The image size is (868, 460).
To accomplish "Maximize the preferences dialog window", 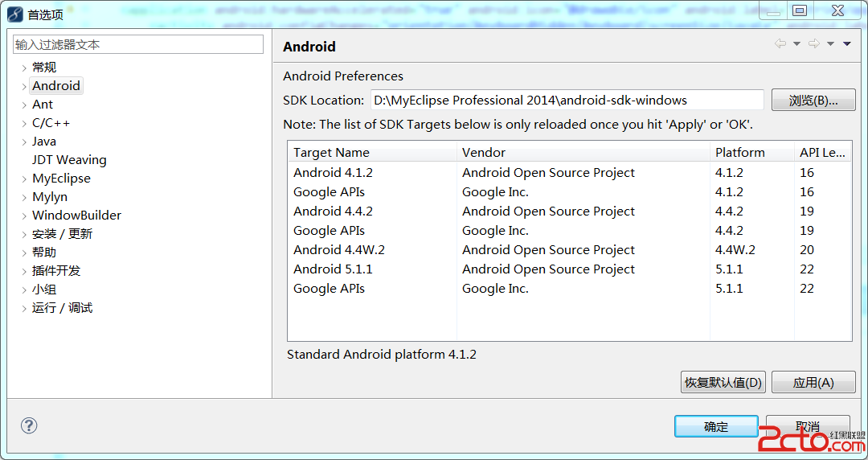I will 799,10.
